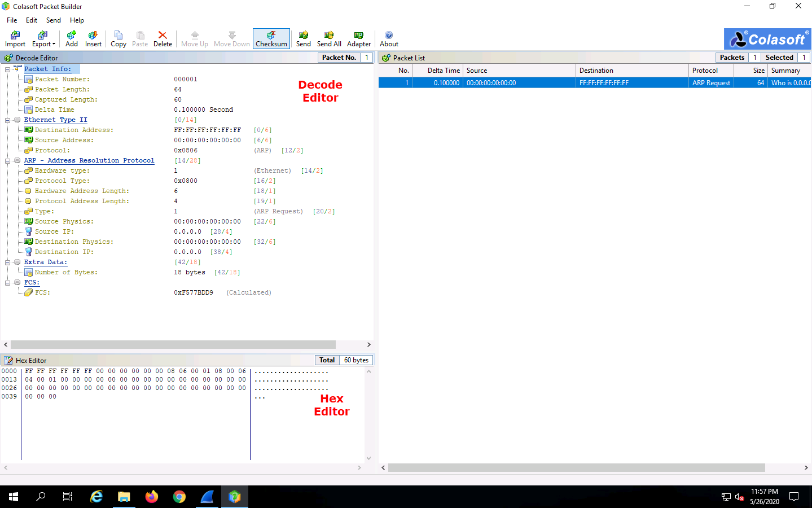Click the Insert packet icon
Viewport: 812px width, 508px height.
coord(93,39)
